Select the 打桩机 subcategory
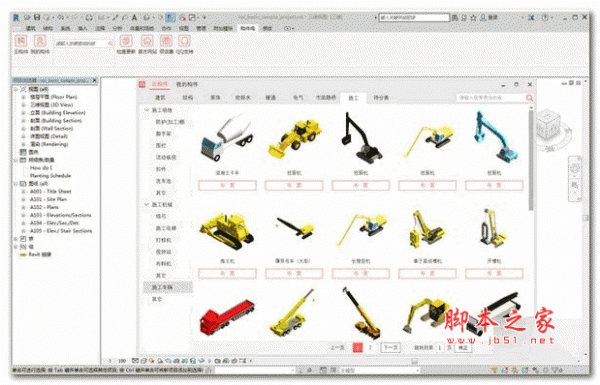 pyautogui.click(x=163, y=240)
